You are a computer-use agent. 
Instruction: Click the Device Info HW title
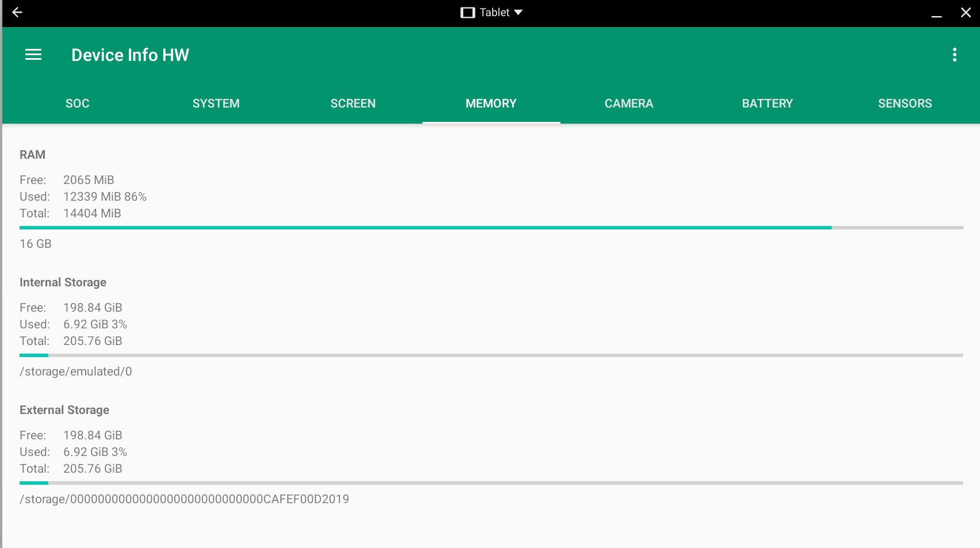(130, 55)
